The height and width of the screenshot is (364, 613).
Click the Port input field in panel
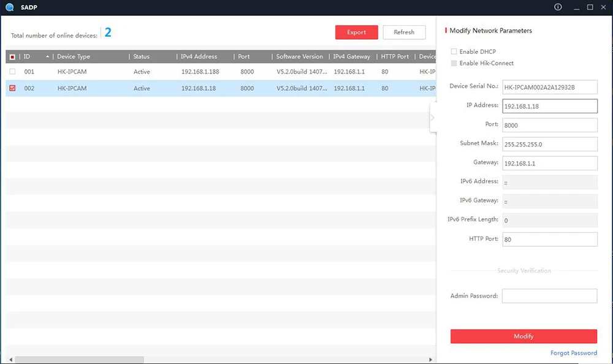pos(550,125)
